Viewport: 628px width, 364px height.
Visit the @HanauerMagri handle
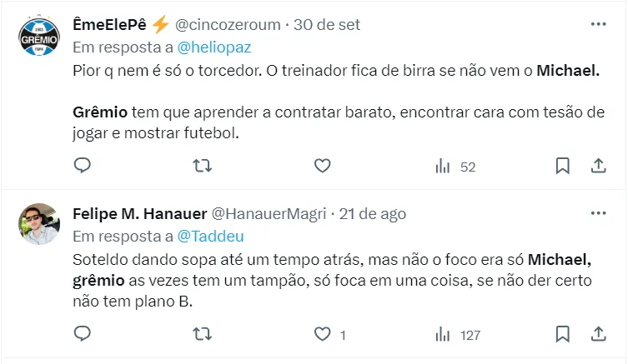pos(269,213)
